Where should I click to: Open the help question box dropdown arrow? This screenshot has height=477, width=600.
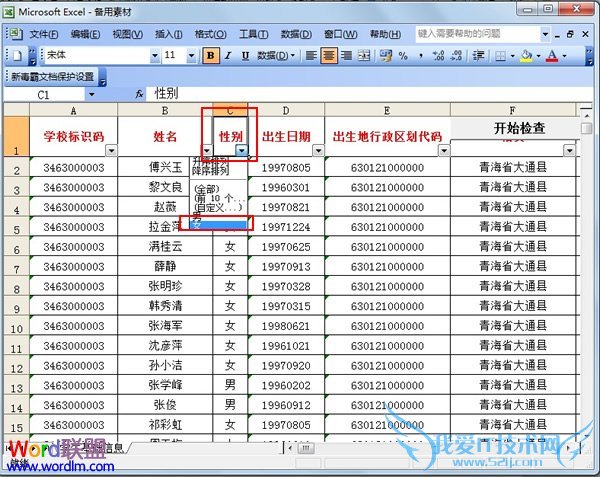click(545, 34)
